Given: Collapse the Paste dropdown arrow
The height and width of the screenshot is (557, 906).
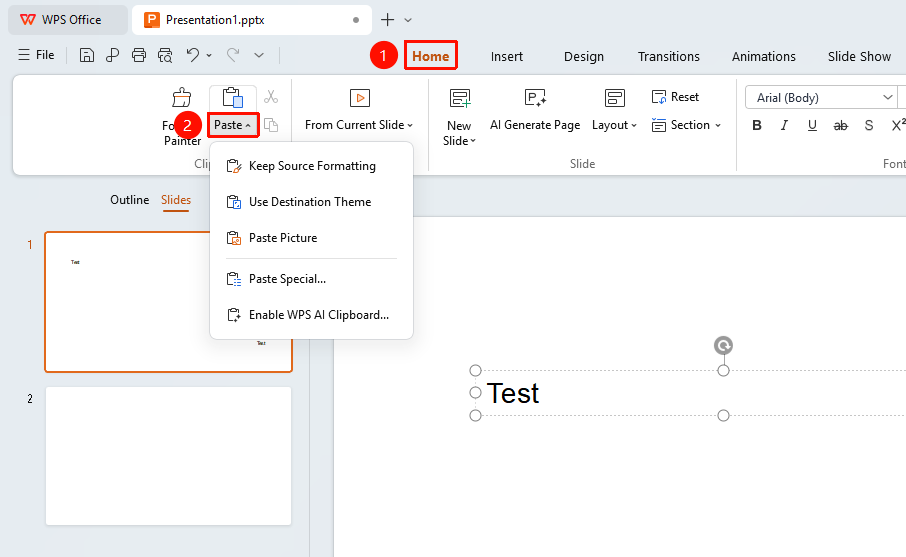Looking at the screenshot, I should (x=248, y=125).
